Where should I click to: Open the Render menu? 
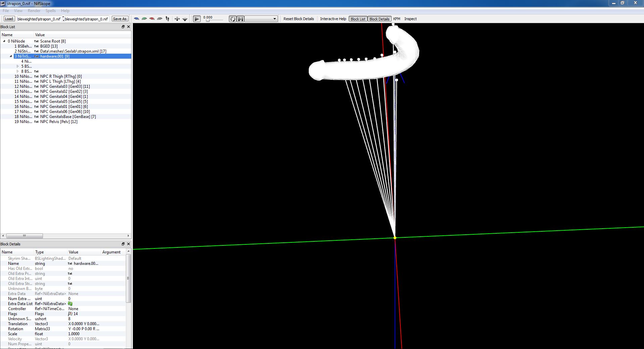(34, 11)
